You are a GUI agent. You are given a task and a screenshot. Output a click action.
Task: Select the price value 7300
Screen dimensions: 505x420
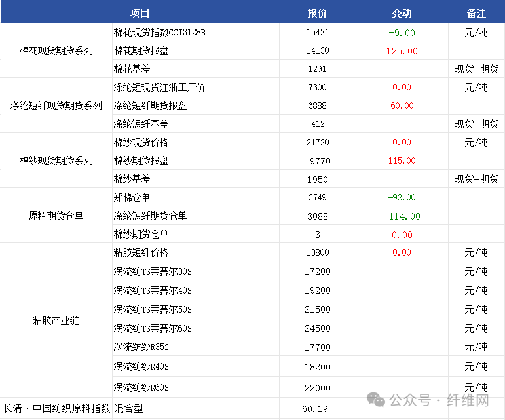[x=318, y=87]
